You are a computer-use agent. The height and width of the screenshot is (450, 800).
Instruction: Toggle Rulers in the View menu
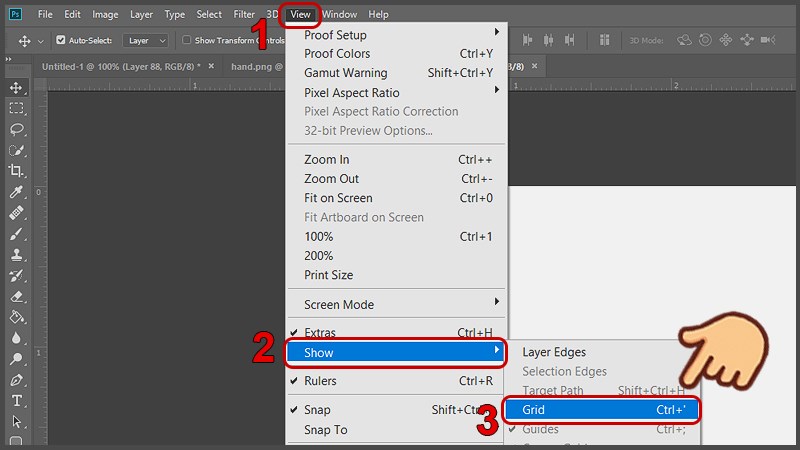pos(320,381)
